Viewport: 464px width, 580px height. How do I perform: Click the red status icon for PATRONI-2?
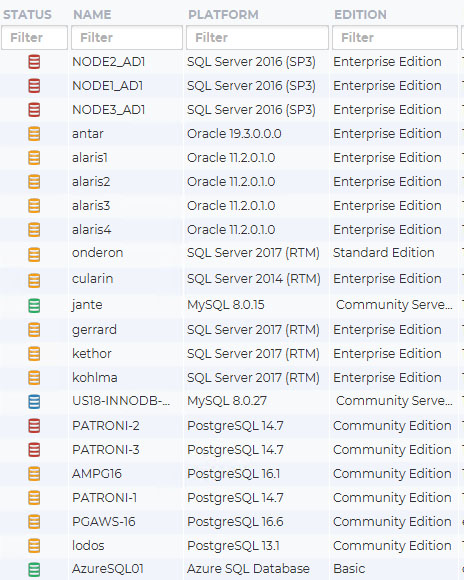(x=34, y=426)
